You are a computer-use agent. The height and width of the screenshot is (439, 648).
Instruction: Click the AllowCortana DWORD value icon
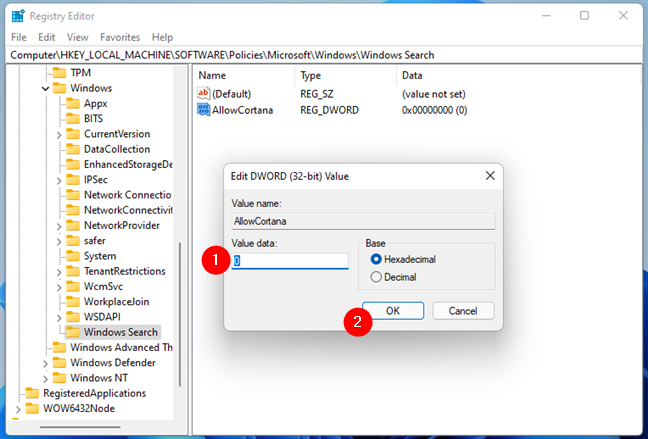coord(203,110)
